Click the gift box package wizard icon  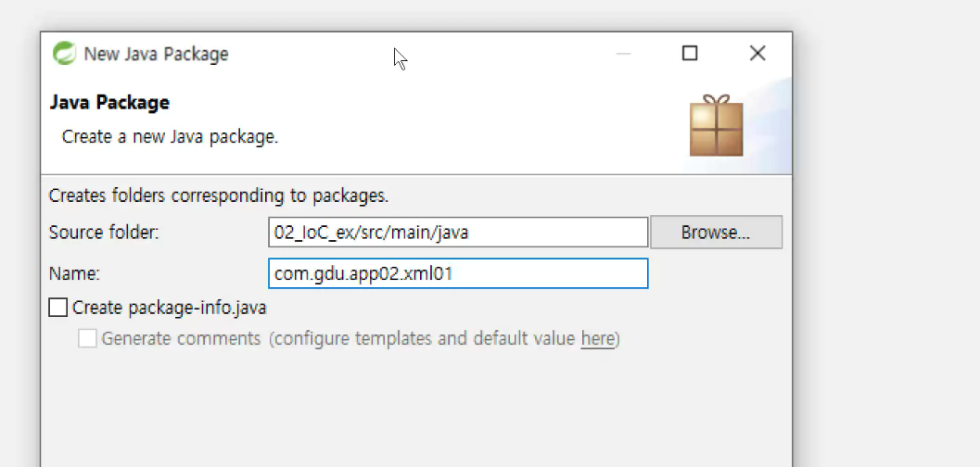coord(717,125)
